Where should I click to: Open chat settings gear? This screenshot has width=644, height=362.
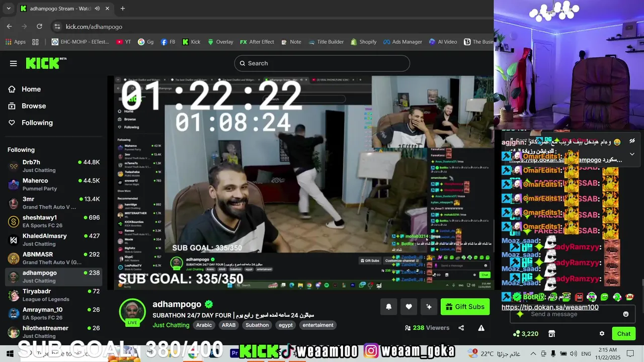click(x=602, y=333)
